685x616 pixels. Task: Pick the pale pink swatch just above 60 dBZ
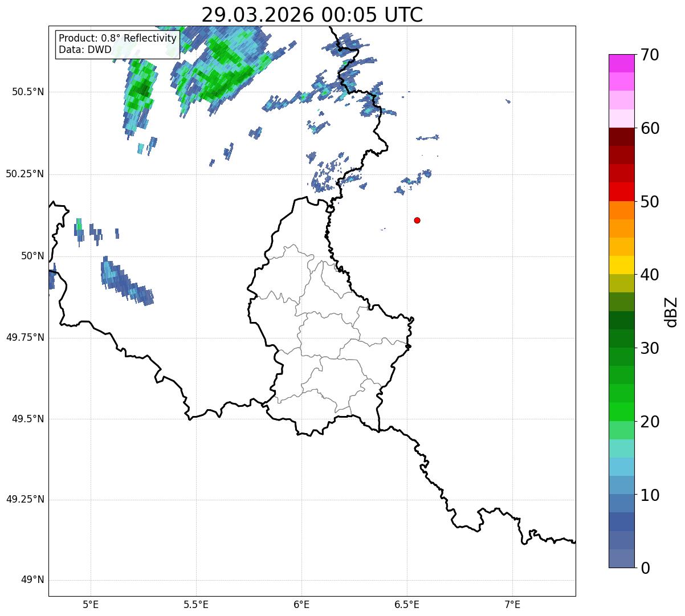[622, 119]
